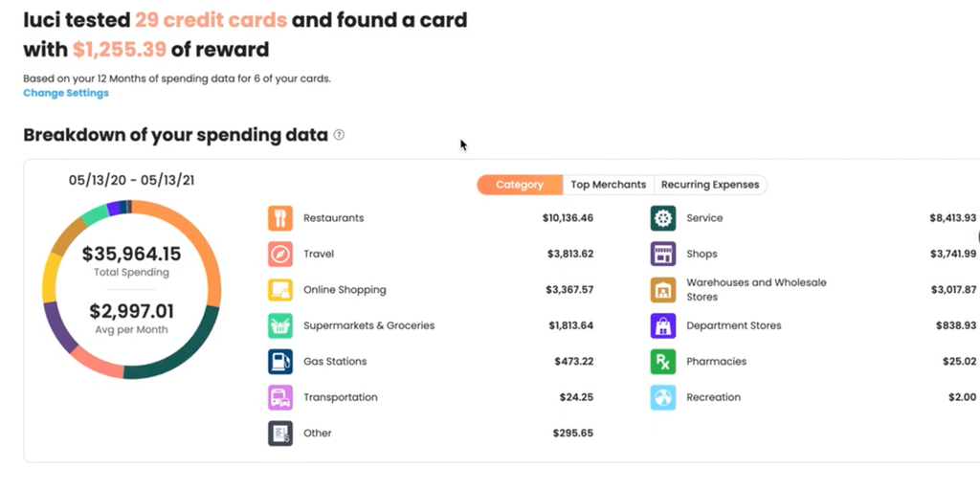This screenshot has width=980, height=490.
Task: Open the Recurring Expenses tab
Action: pyautogui.click(x=710, y=185)
